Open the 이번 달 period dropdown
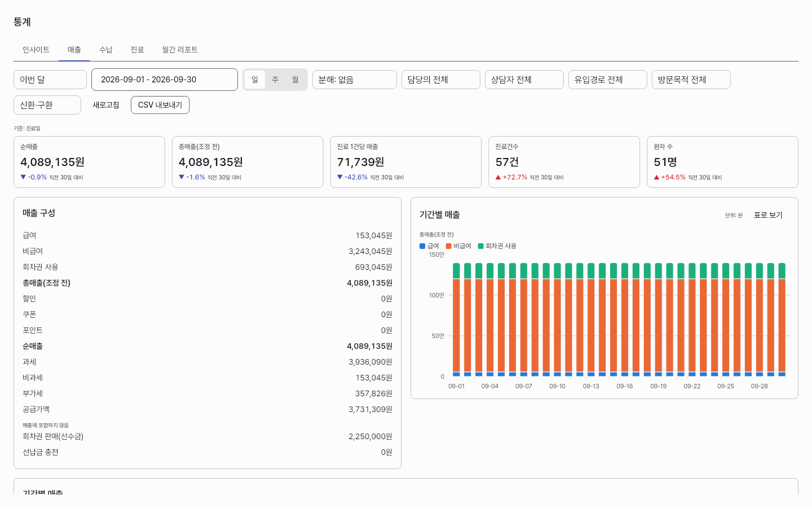Viewport: 812px width, 508px height. (x=50, y=80)
